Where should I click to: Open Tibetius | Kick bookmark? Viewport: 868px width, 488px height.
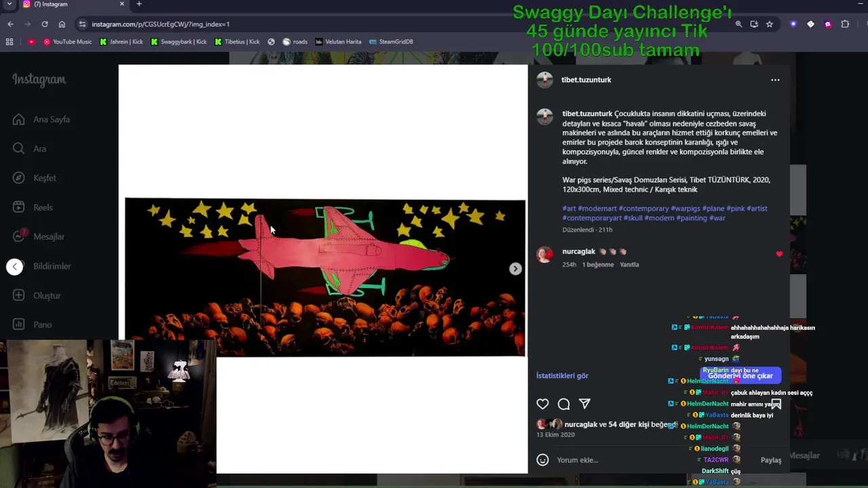click(237, 41)
